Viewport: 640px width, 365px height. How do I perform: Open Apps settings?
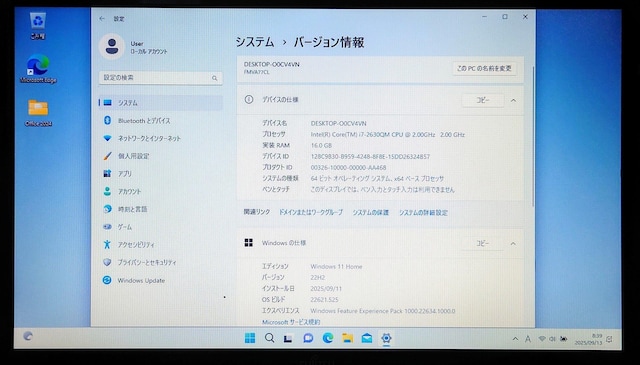160,174
